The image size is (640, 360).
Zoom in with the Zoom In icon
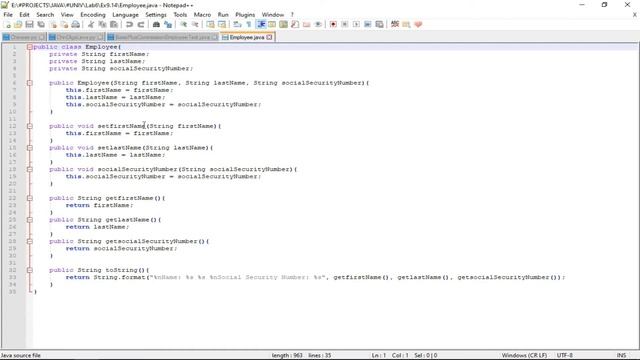click(x=183, y=24)
